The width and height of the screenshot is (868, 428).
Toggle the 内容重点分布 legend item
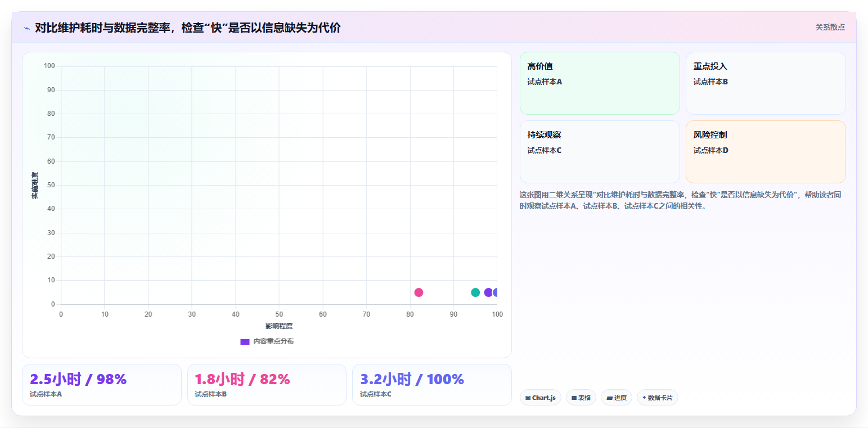(x=267, y=341)
